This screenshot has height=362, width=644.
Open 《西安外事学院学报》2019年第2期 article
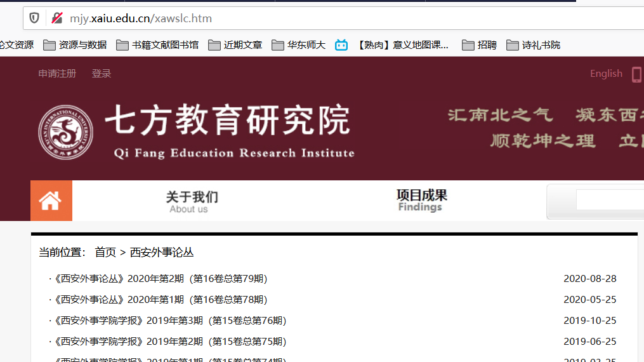pyautogui.click(x=169, y=342)
